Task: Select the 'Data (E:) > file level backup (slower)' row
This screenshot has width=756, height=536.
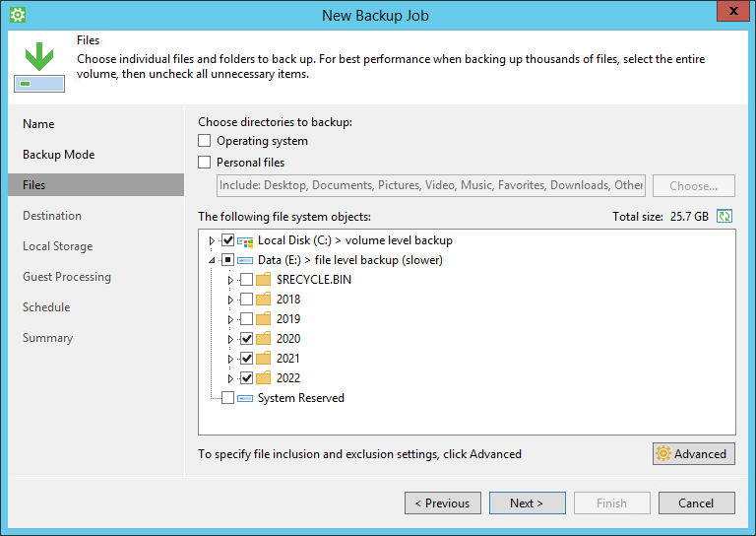Action: point(350,260)
